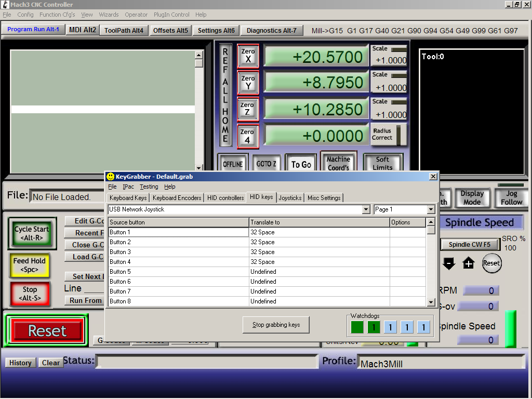The height and width of the screenshot is (399, 532).
Task: Toggle Jog Follow mode
Action: 511,198
